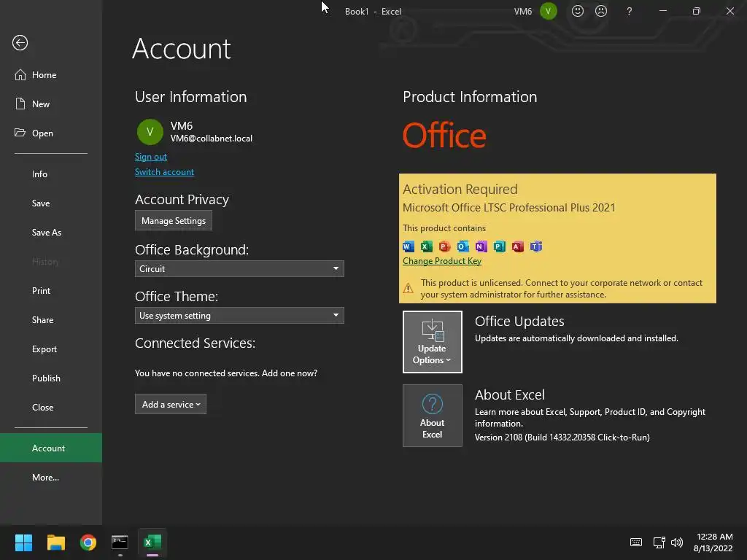Image resolution: width=747 pixels, height=560 pixels.
Task: Open the Office Theme dropdown
Action: (x=239, y=315)
